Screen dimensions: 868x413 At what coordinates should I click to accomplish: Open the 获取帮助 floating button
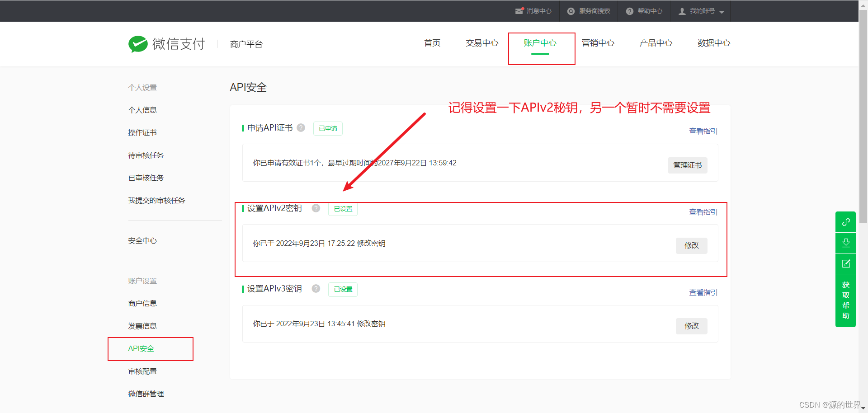(x=846, y=300)
